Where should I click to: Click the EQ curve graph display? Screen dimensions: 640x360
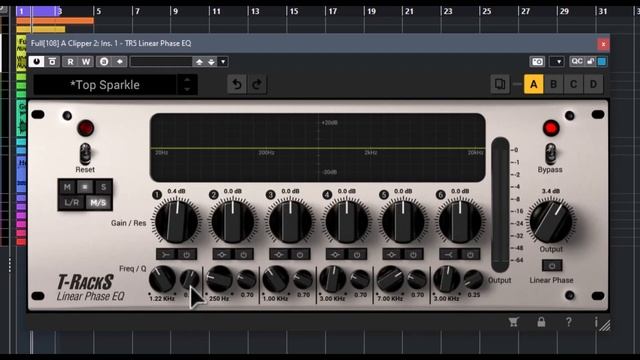(318, 148)
